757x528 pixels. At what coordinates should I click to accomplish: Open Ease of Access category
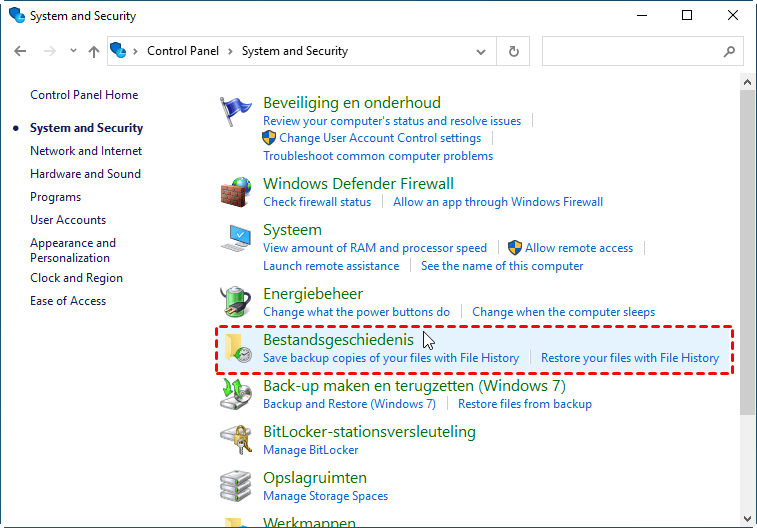click(x=68, y=301)
